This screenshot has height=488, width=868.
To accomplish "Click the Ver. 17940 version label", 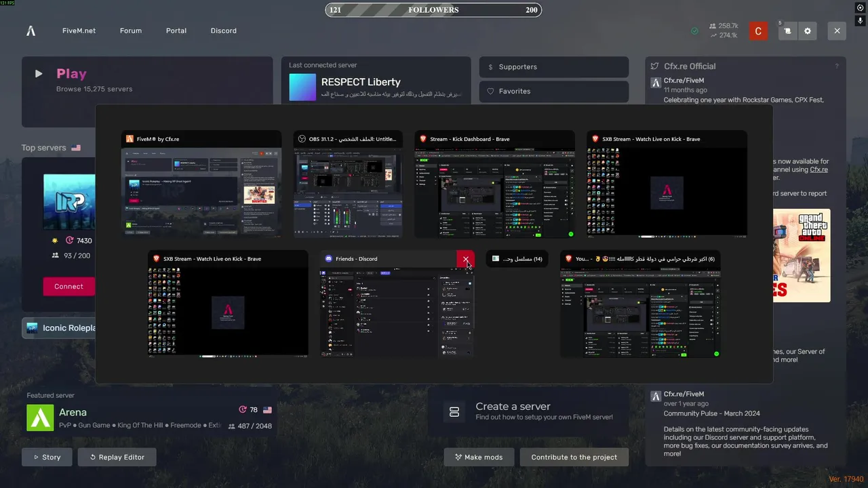I will (x=846, y=479).
